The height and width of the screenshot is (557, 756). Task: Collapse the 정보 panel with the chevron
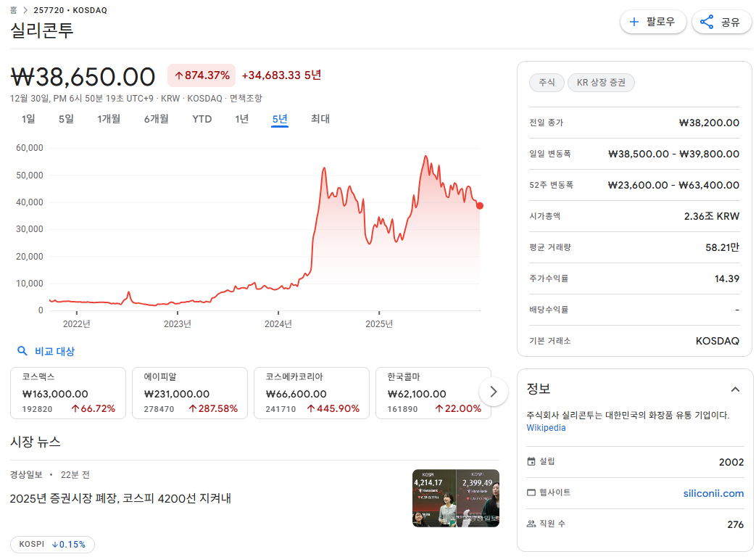tap(735, 389)
